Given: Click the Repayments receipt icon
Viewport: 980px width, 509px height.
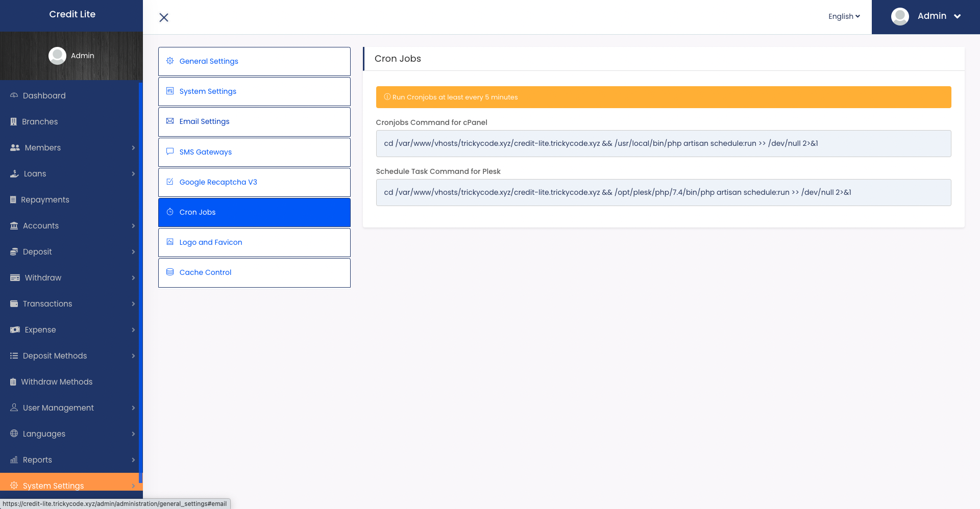Looking at the screenshot, I should [13, 199].
